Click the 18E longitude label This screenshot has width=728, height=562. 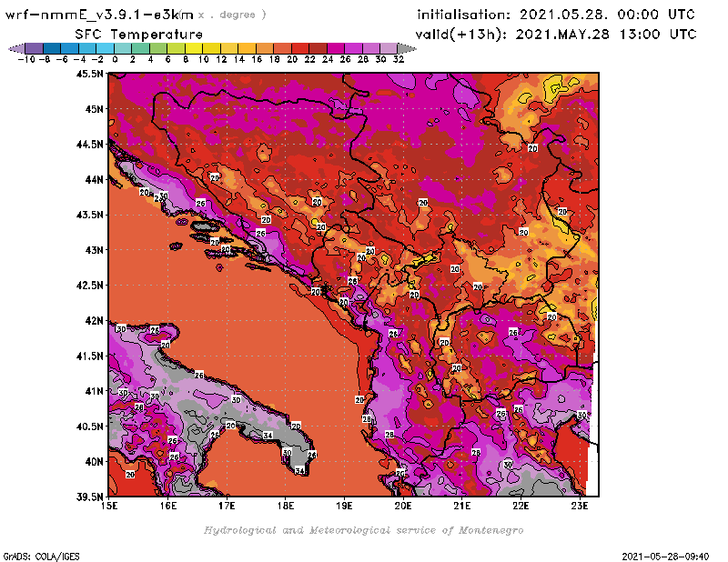click(x=286, y=506)
